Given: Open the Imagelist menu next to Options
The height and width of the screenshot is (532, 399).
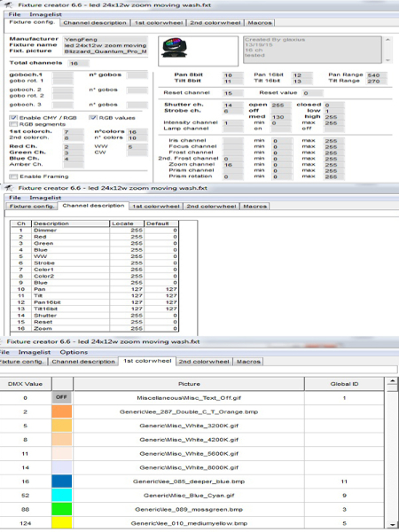Looking at the screenshot, I should [x=35, y=352].
